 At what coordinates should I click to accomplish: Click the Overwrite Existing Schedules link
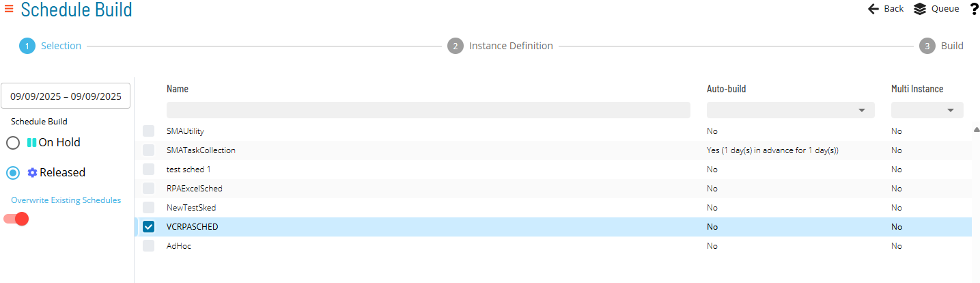coord(66,200)
